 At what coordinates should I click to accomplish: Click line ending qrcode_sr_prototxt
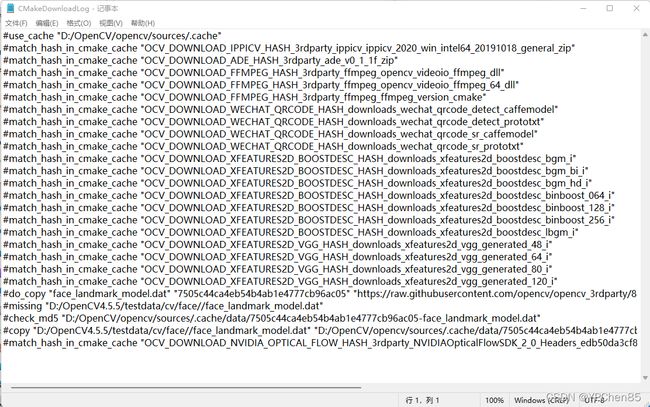pyautogui.click(x=263, y=146)
